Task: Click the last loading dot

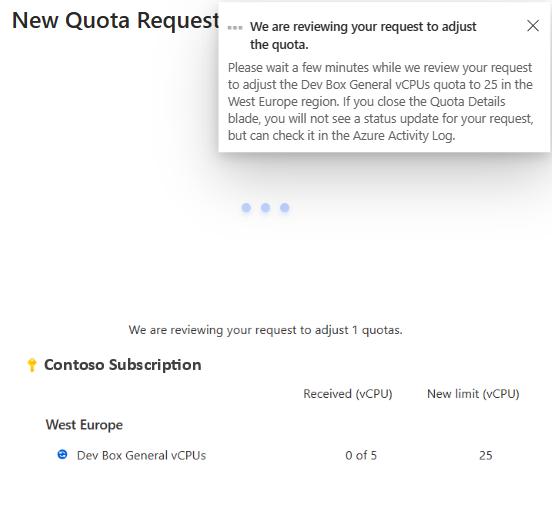Action: tap(285, 208)
